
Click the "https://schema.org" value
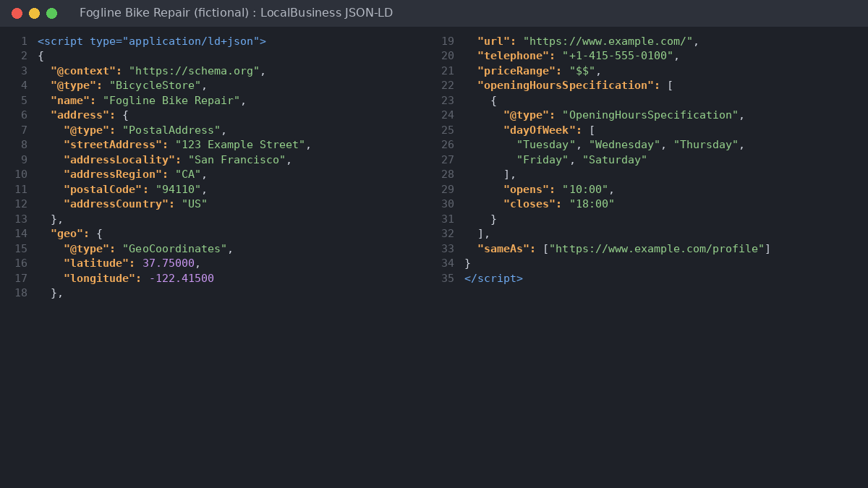pos(195,71)
